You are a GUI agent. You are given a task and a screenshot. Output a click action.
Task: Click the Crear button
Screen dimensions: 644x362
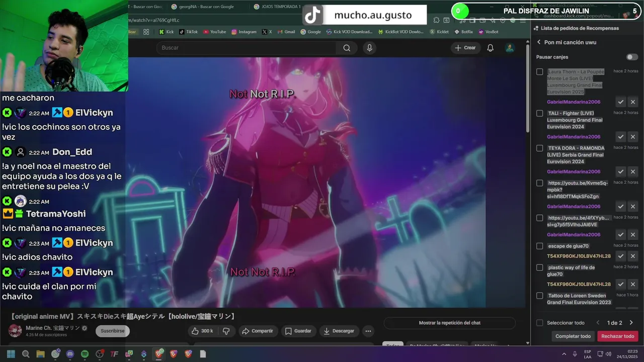(465, 48)
